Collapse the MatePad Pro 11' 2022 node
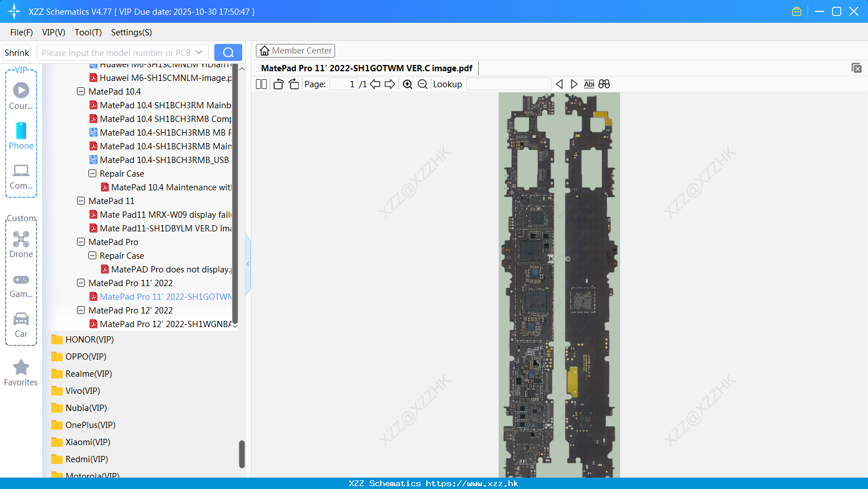Viewport: 868px width, 489px height. pos(81,283)
